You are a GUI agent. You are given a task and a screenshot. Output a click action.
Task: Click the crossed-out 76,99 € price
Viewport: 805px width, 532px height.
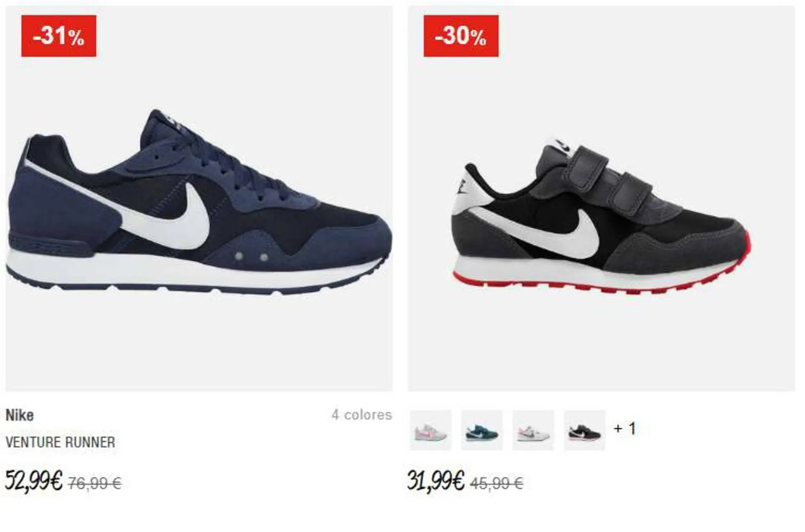point(95,484)
